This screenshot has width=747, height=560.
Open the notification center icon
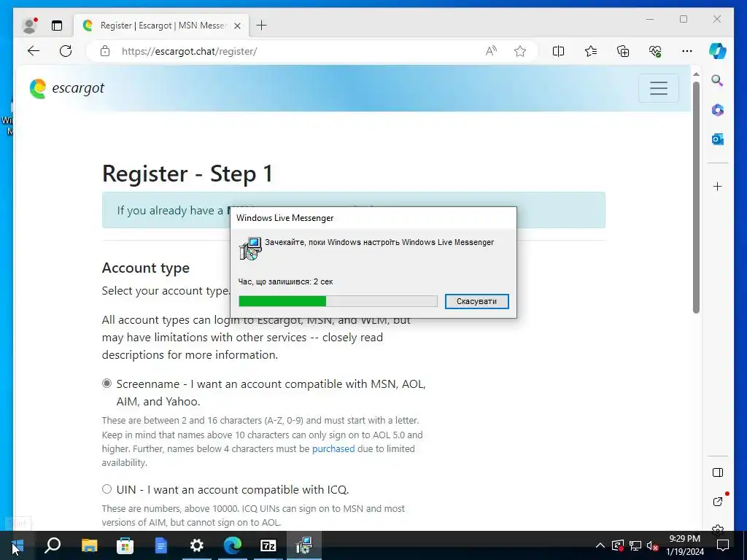pos(723,545)
